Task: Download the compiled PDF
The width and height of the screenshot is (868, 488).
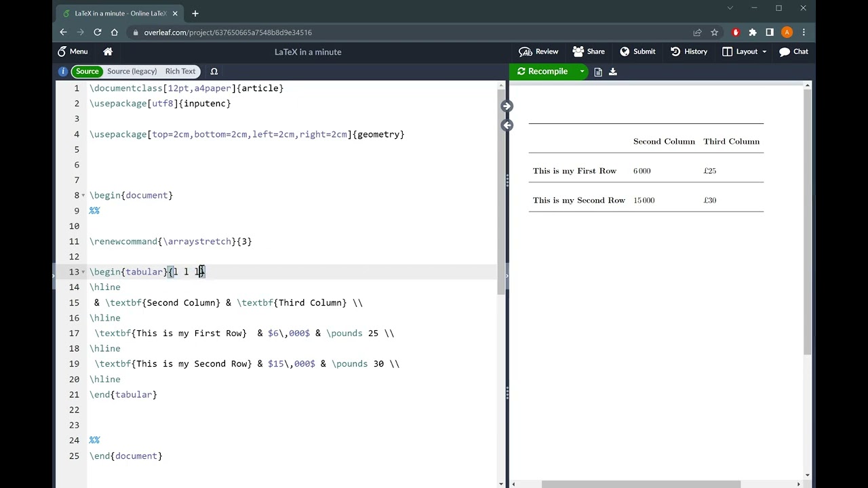Action: click(613, 71)
